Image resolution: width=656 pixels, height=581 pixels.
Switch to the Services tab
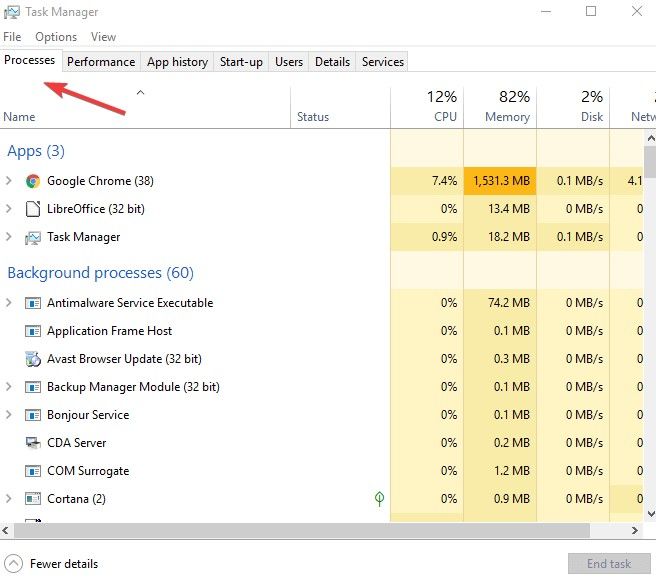pos(383,62)
